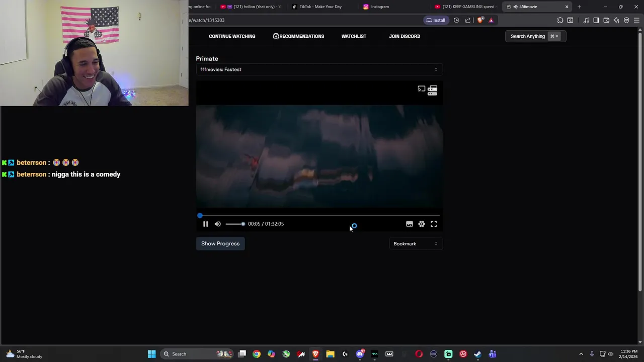Viewport: 644px width, 362px height.
Task: Switch to the TikTok - Make Your Day tab
Action: coord(320,7)
